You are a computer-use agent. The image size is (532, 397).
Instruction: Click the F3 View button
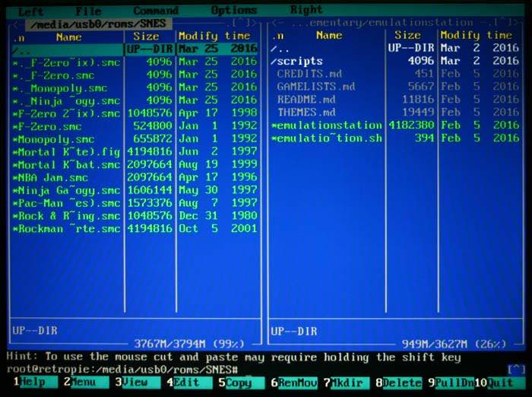138,382
